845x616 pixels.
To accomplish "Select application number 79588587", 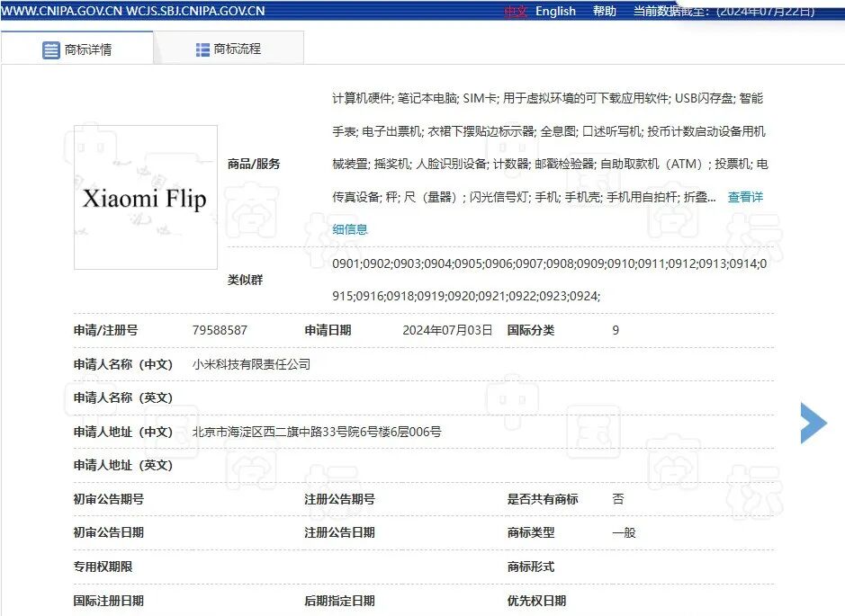I will click(220, 330).
